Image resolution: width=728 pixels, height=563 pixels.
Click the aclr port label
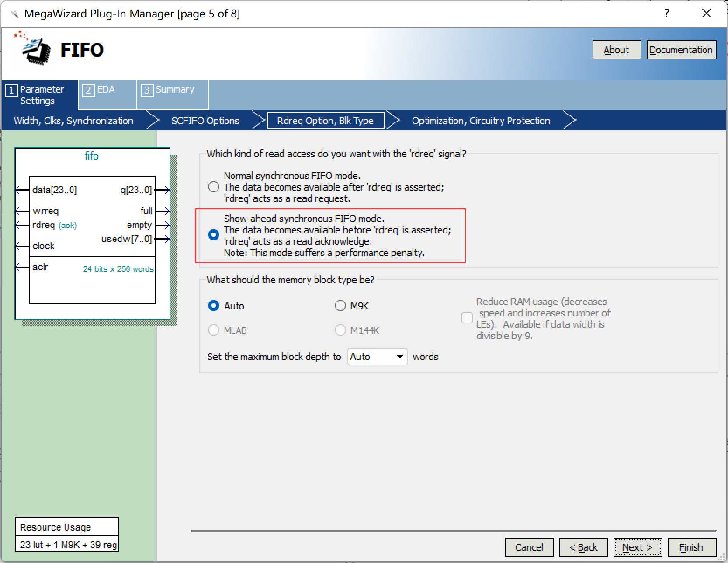point(40,267)
